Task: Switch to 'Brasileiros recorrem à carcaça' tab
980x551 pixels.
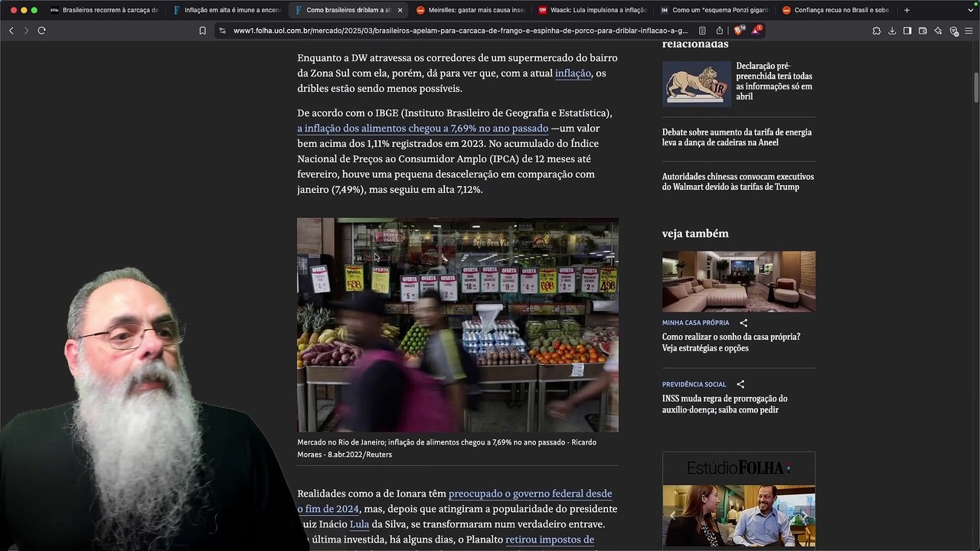Action: [x=105, y=10]
